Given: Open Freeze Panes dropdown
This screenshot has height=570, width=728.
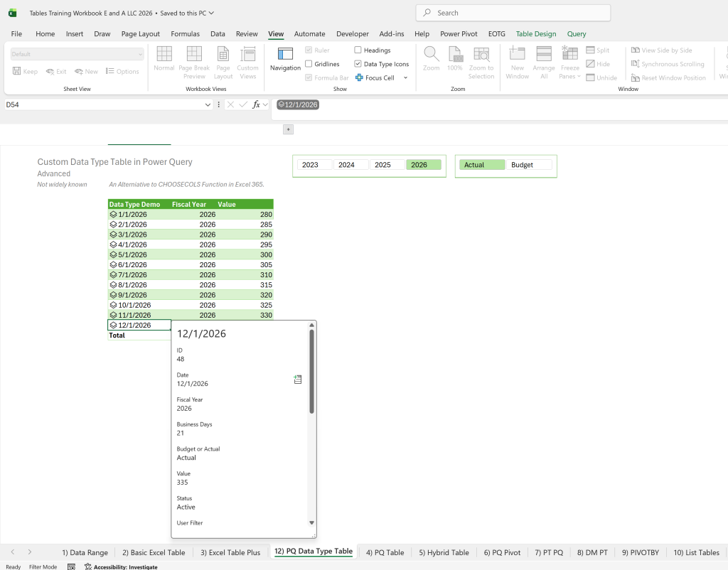Looking at the screenshot, I should pos(569,63).
